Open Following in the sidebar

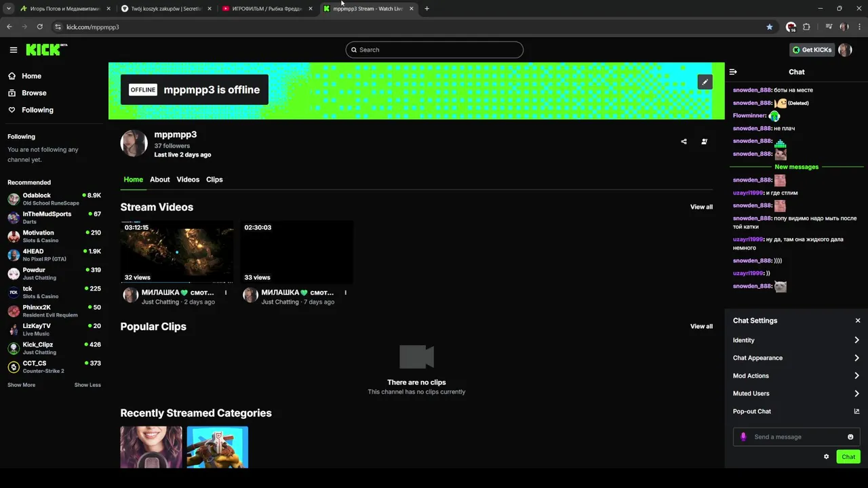point(37,110)
